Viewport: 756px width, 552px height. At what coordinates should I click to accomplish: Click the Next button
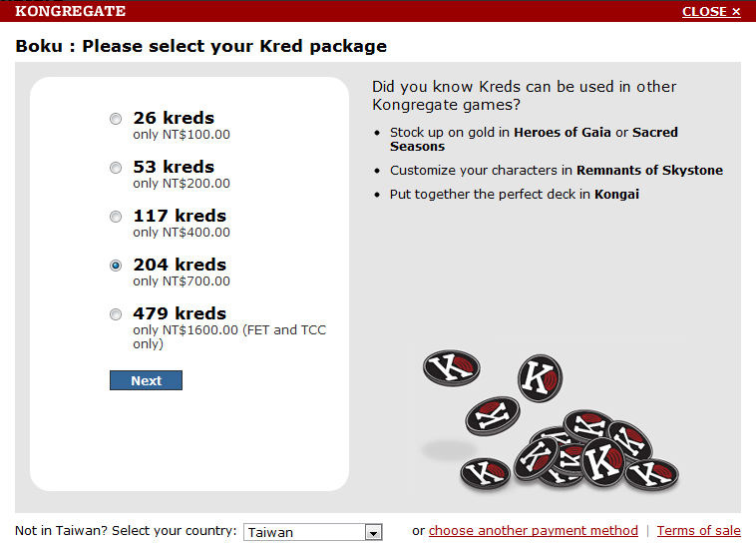pos(146,380)
